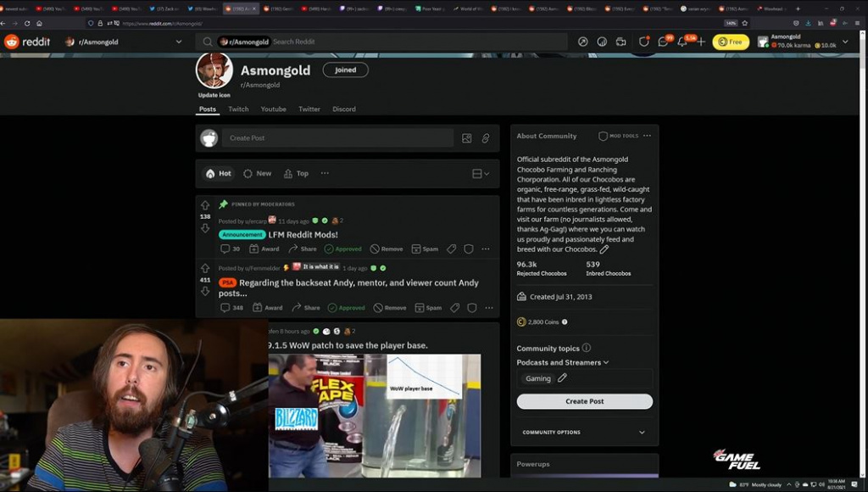Reload the page in the browser
Viewport: 868px width, 492px height.
tap(26, 23)
